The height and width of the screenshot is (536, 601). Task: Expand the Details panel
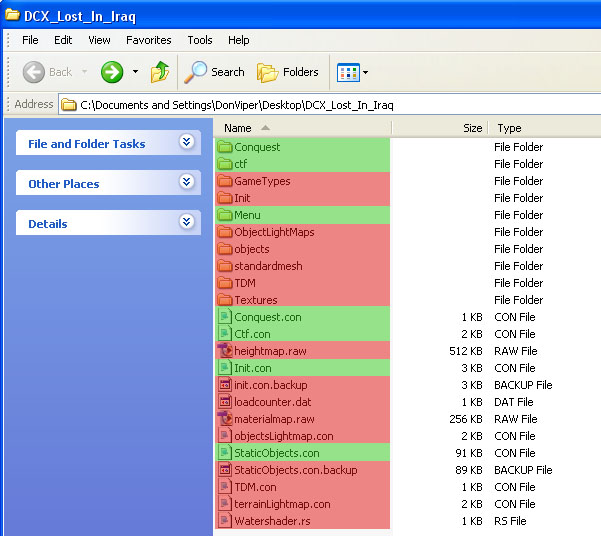click(x=186, y=223)
